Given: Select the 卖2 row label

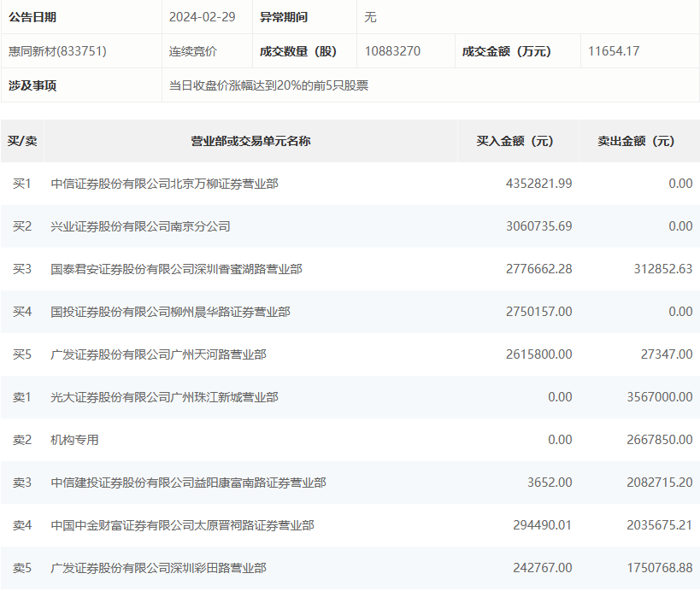Looking at the screenshot, I should pyautogui.click(x=22, y=440).
